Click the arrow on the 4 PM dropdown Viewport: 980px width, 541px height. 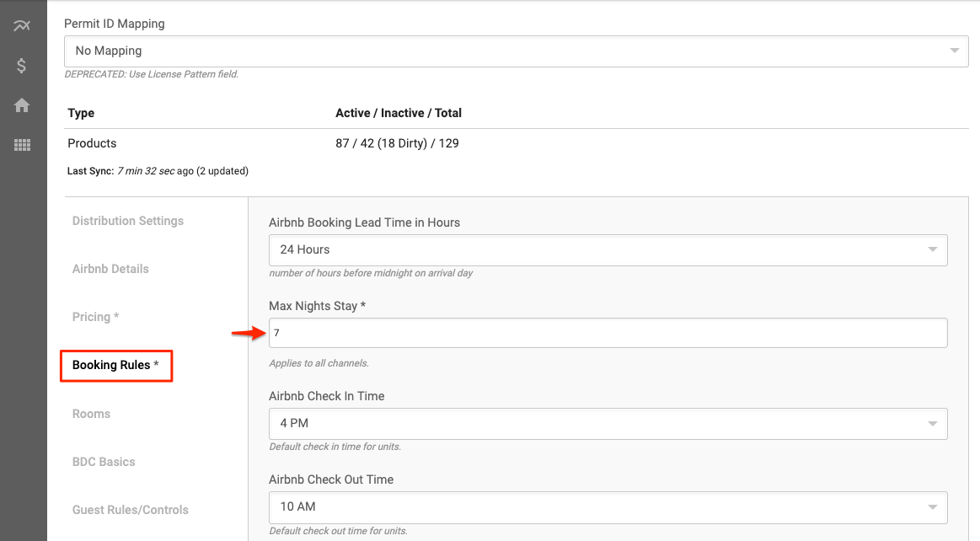(x=933, y=424)
